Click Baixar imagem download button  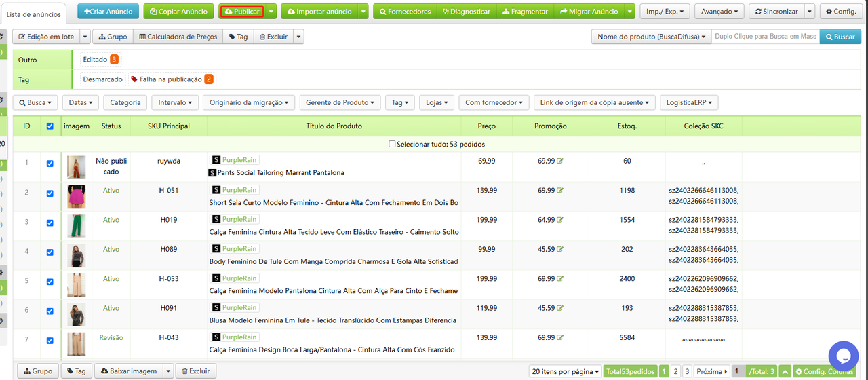click(129, 371)
